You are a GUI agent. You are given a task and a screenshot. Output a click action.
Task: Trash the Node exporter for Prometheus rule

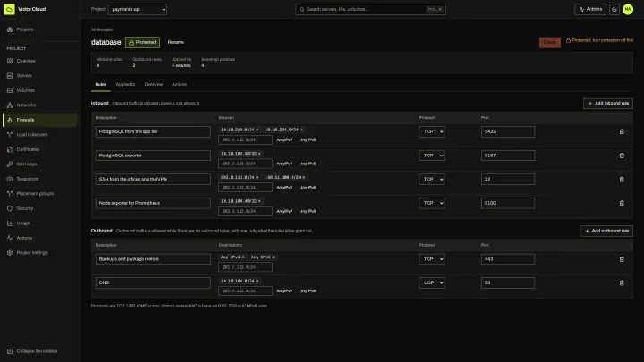coord(622,203)
